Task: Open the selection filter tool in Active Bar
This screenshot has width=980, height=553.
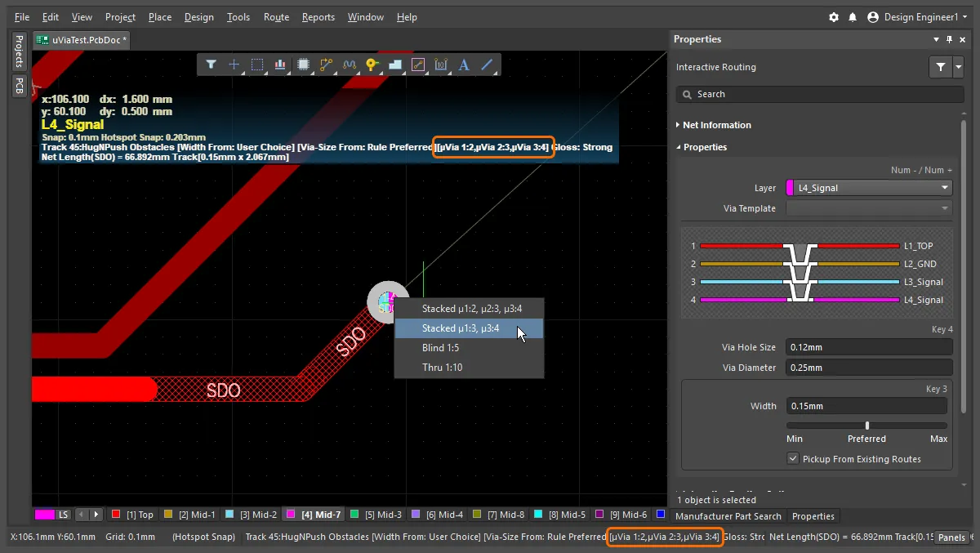Action: point(211,65)
